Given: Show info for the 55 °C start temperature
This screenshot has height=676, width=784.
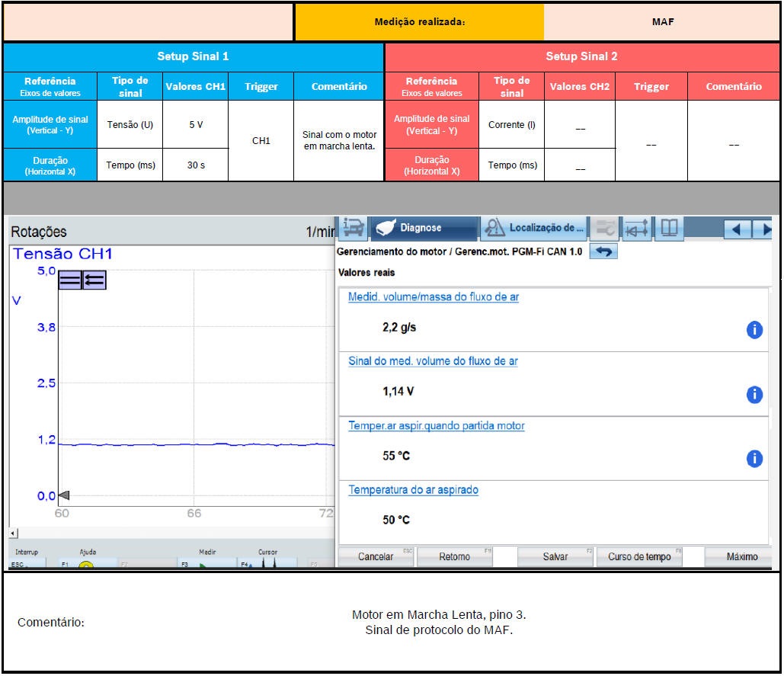Looking at the screenshot, I should click(754, 458).
